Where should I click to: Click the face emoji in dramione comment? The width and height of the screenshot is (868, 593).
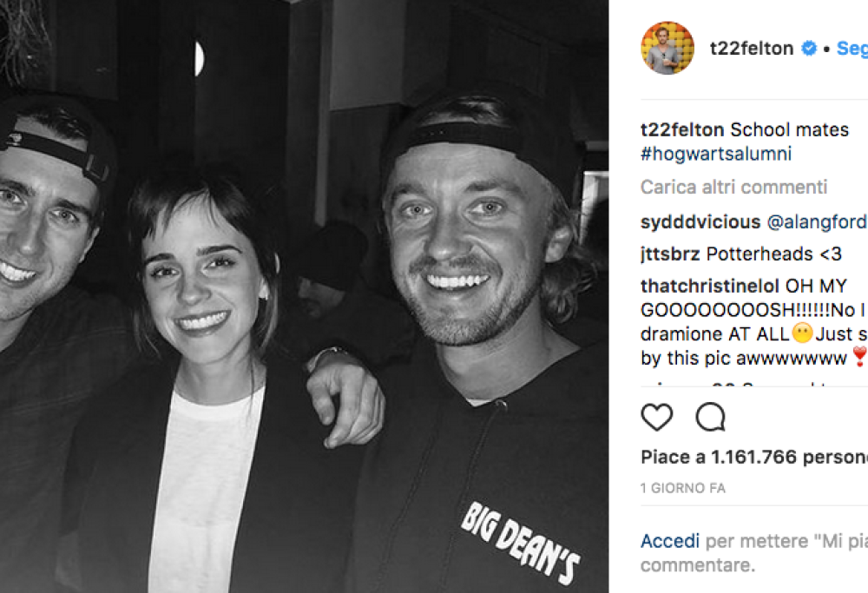click(802, 333)
